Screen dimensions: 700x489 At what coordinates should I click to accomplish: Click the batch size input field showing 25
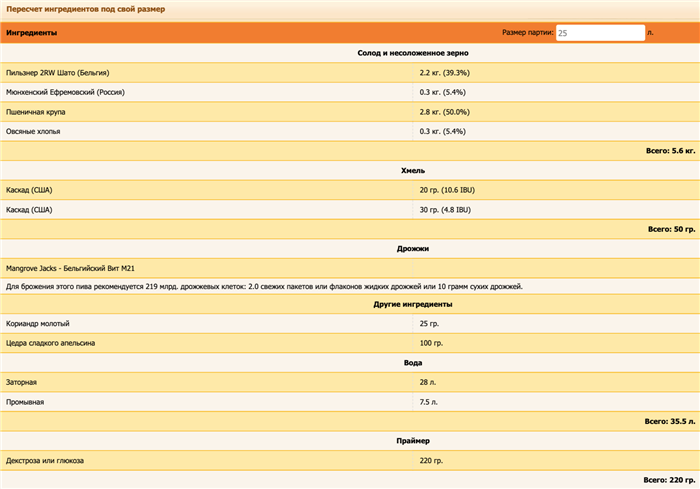600,33
